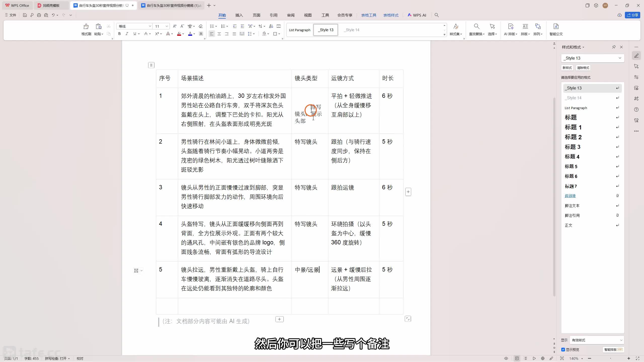Apply underline with the U button

(x=135, y=34)
